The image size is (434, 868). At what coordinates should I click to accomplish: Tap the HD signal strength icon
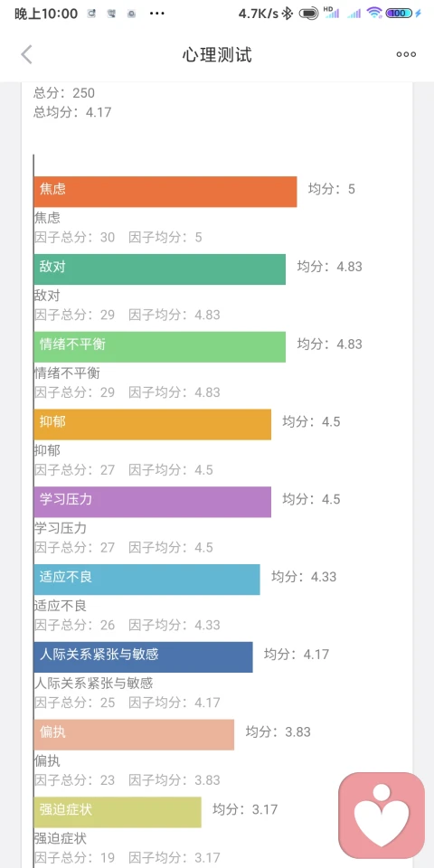click(331, 13)
